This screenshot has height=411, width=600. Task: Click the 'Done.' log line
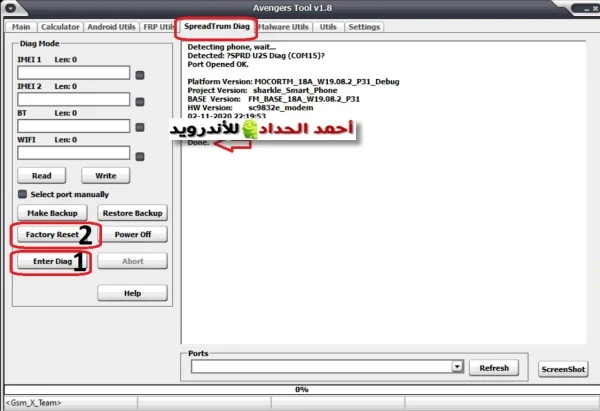[x=198, y=143]
